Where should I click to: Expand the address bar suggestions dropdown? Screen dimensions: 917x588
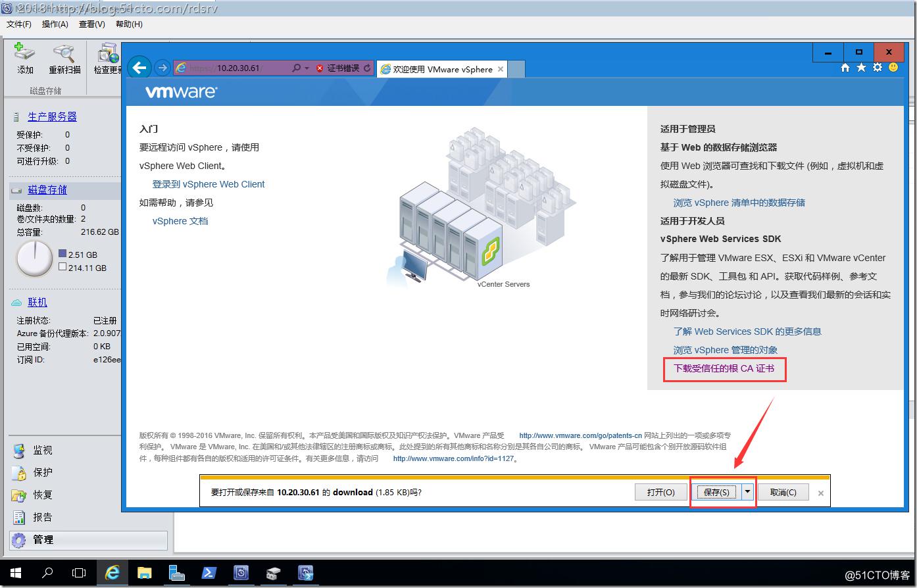[x=307, y=68]
